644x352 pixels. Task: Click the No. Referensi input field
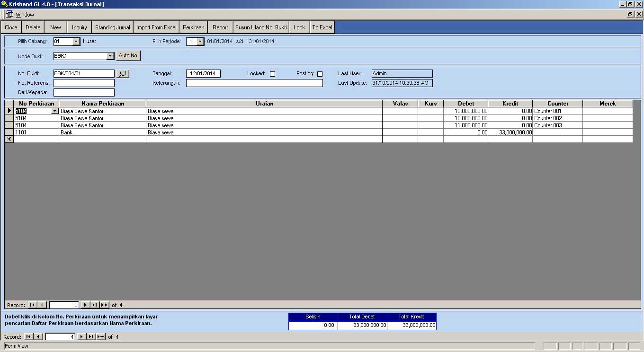point(84,83)
